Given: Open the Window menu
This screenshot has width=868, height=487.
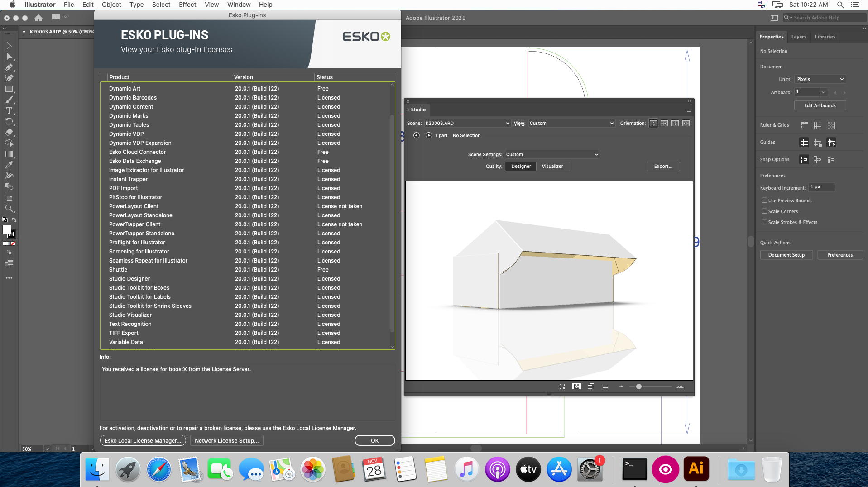Looking at the screenshot, I should (x=239, y=5).
